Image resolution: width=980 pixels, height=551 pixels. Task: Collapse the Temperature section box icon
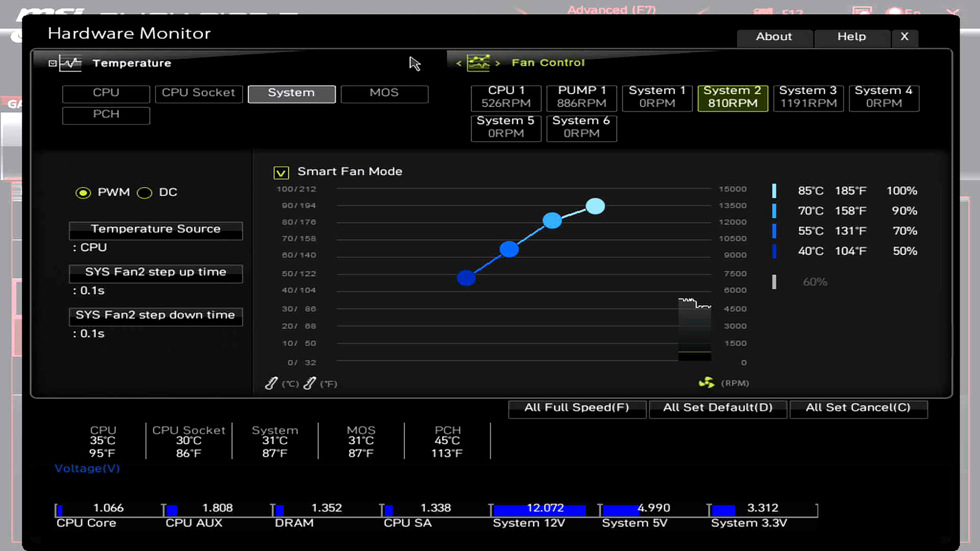click(x=52, y=63)
